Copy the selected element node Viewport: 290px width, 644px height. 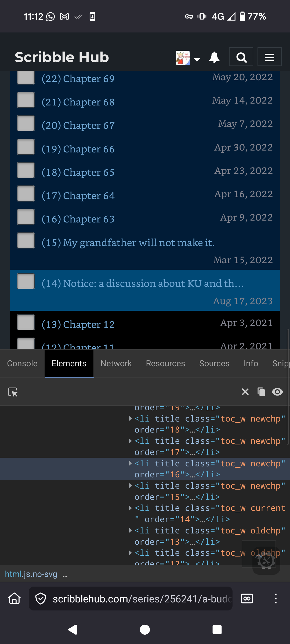point(261,392)
